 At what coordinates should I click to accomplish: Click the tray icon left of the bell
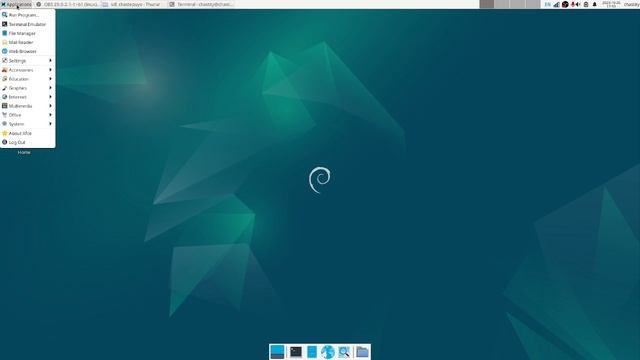coord(586,4)
